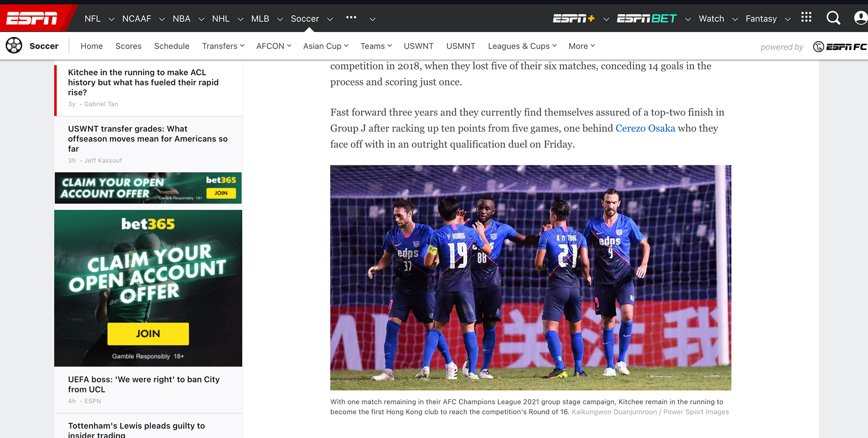This screenshot has height=438, width=868.
Task: Open the USWNT transfer grades article
Action: (148, 139)
